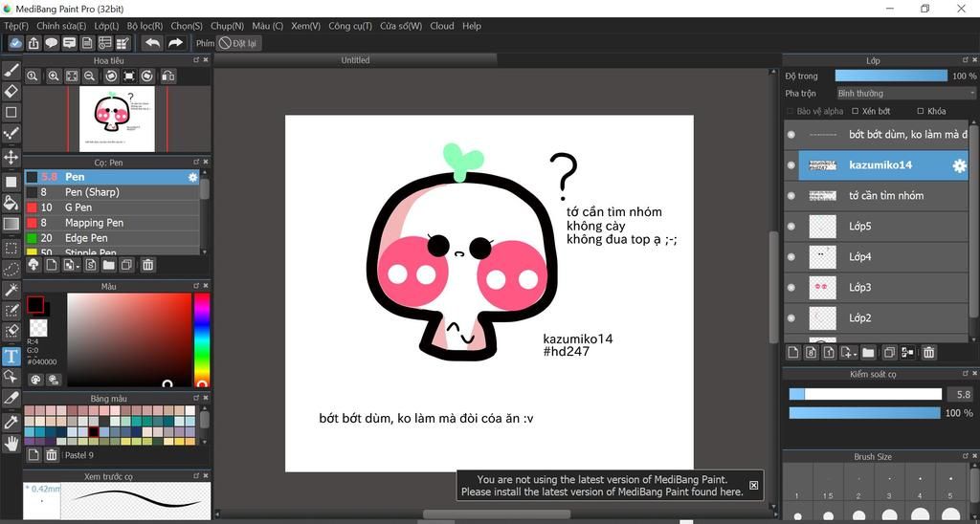Toggle Xén bớt checkbox

pos(856,111)
